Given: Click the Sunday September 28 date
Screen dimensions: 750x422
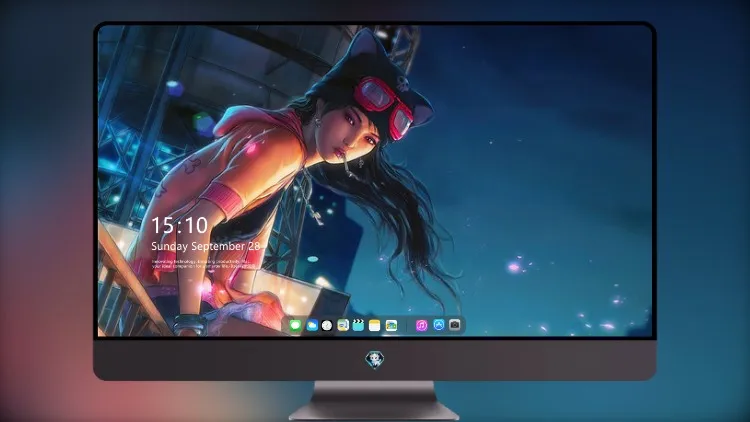Looking at the screenshot, I should (206, 246).
